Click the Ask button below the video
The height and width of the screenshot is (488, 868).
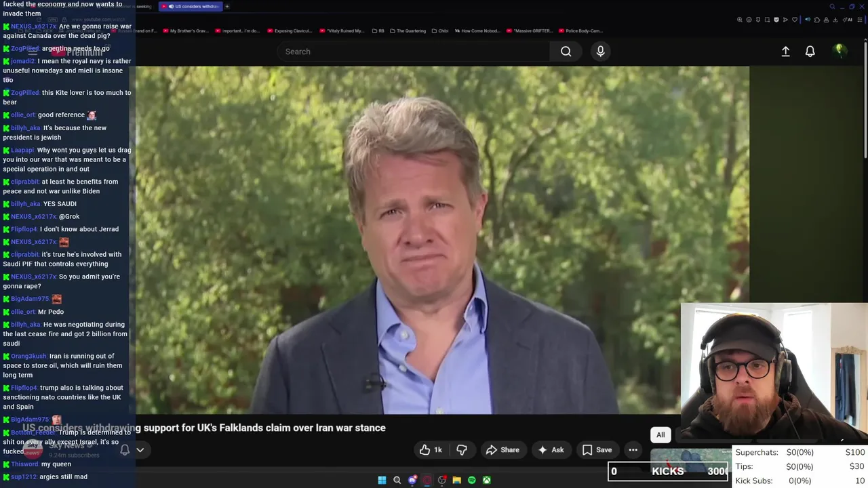point(551,450)
